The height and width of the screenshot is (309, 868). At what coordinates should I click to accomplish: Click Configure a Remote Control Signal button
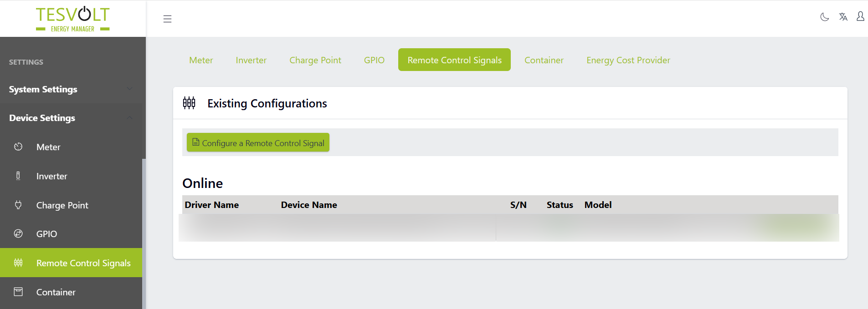pos(258,143)
